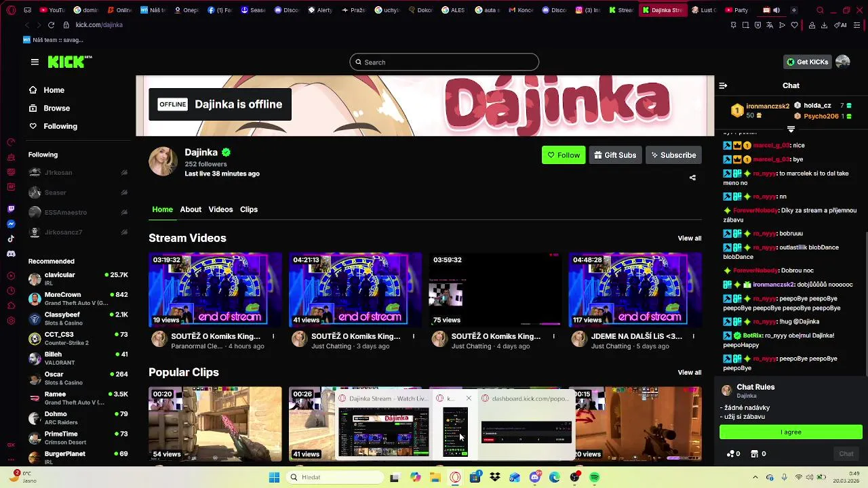Open the 04:21:13 stream video thumbnail
The width and height of the screenshot is (868, 488).
click(355, 289)
